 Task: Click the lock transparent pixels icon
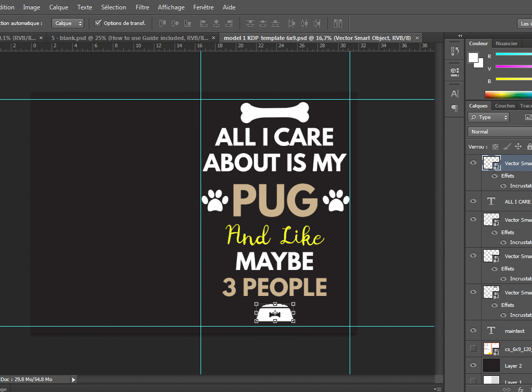495,147
